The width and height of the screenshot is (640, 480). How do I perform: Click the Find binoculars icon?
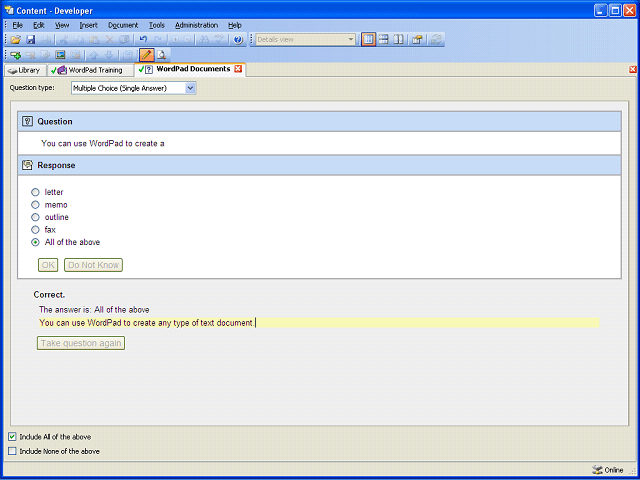click(x=204, y=40)
